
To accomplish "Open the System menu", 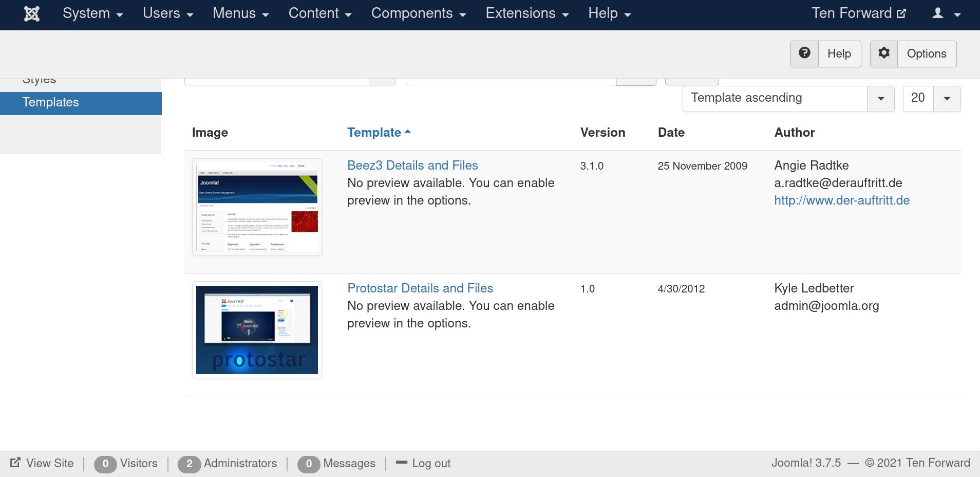I will (92, 14).
